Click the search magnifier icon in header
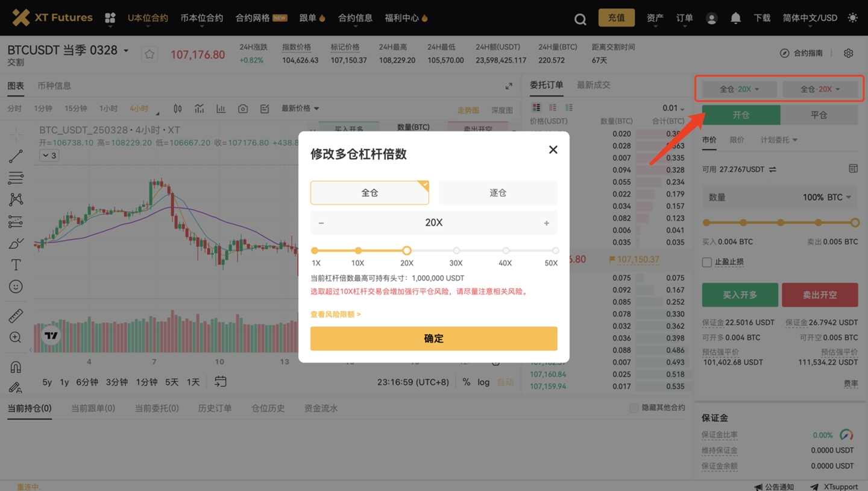This screenshot has height=491, width=868. pyautogui.click(x=580, y=19)
